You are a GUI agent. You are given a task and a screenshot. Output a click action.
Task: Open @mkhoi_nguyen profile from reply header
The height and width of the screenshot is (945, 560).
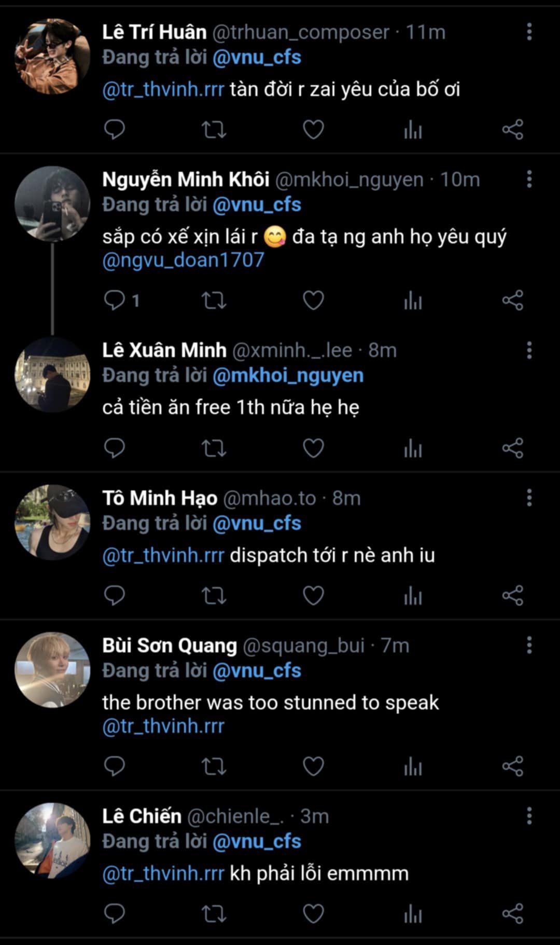point(288,376)
